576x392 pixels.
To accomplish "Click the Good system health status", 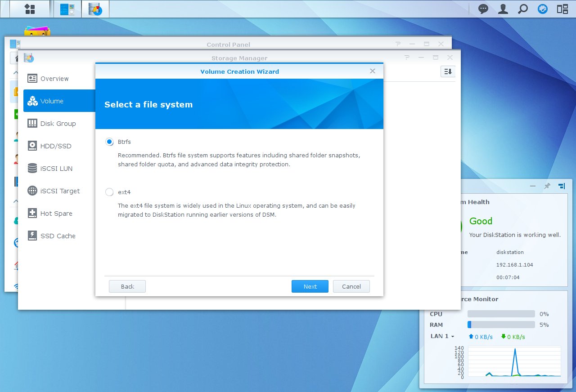I will click(x=481, y=221).
